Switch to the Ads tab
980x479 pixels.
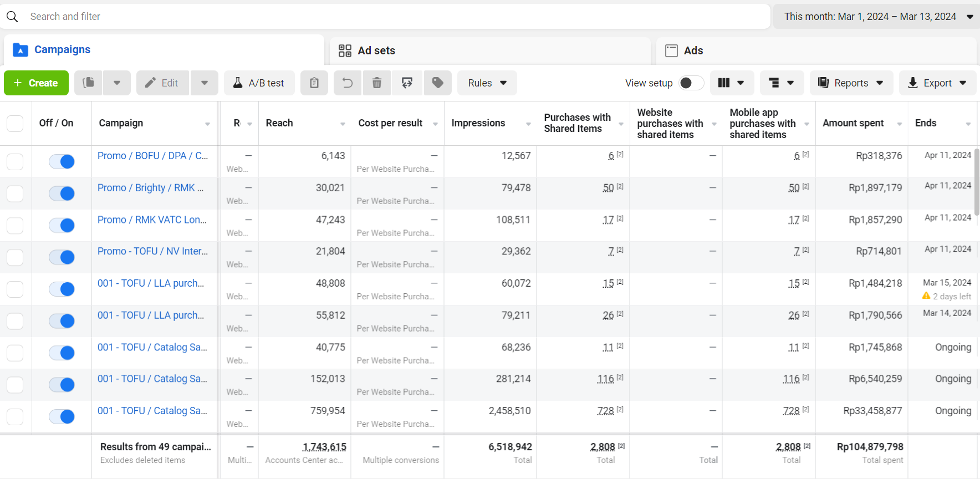tap(816, 51)
